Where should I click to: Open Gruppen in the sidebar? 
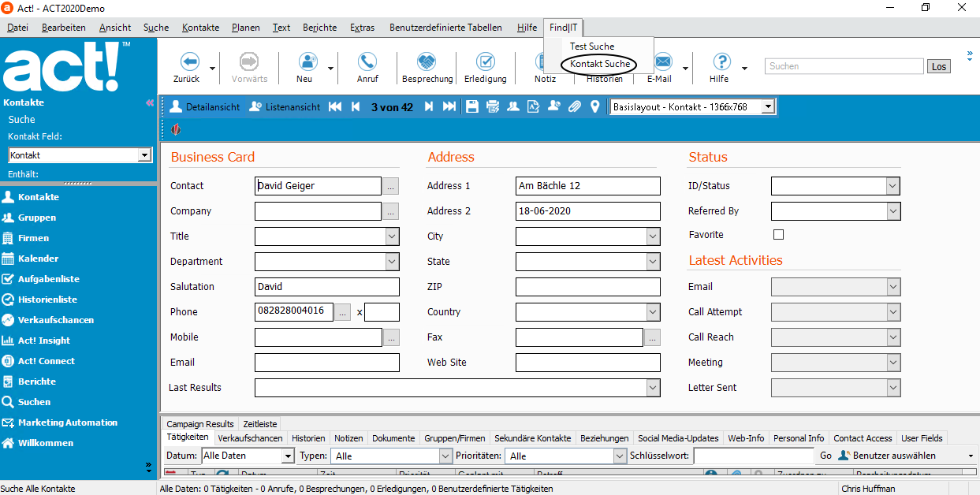tap(37, 218)
